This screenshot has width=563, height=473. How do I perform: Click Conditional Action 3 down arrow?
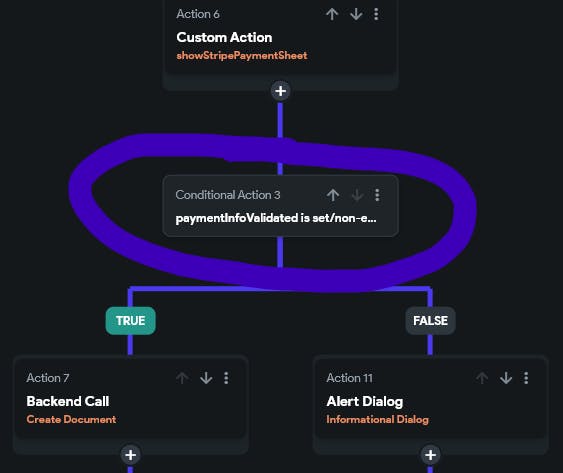coord(357,195)
